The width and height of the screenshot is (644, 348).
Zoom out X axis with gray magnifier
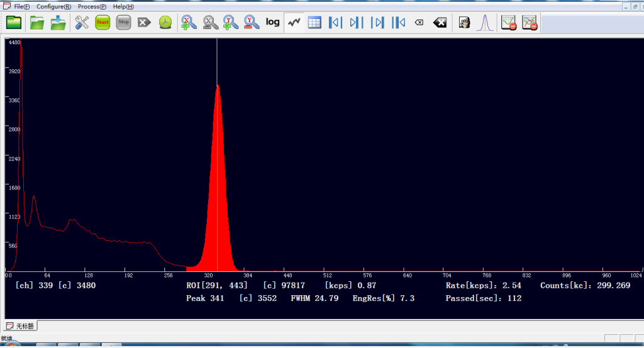[x=210, y=22]
